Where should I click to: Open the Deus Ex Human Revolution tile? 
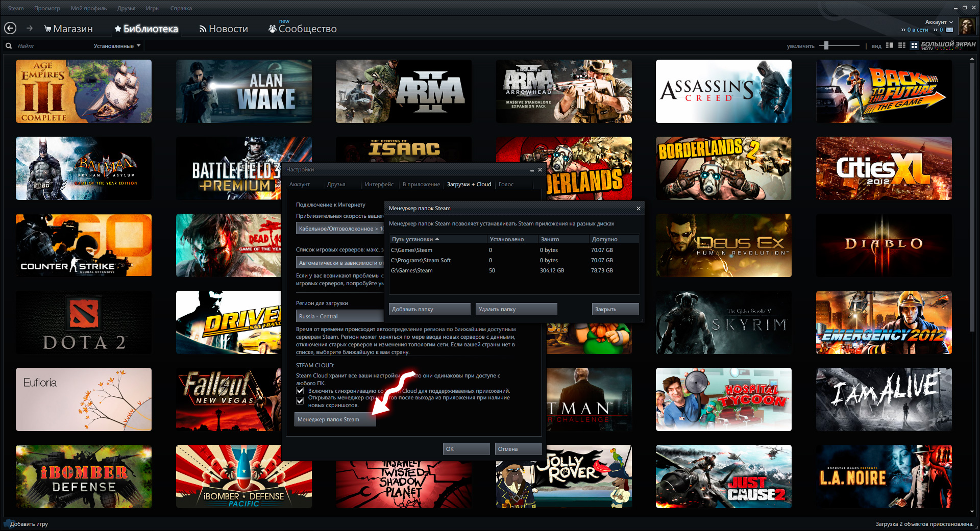(x=724, y=245)
